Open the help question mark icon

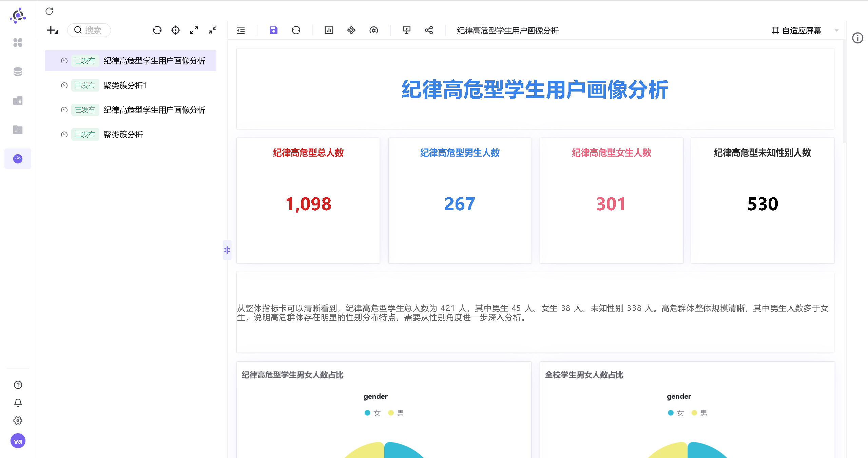[x=18, y=385]
